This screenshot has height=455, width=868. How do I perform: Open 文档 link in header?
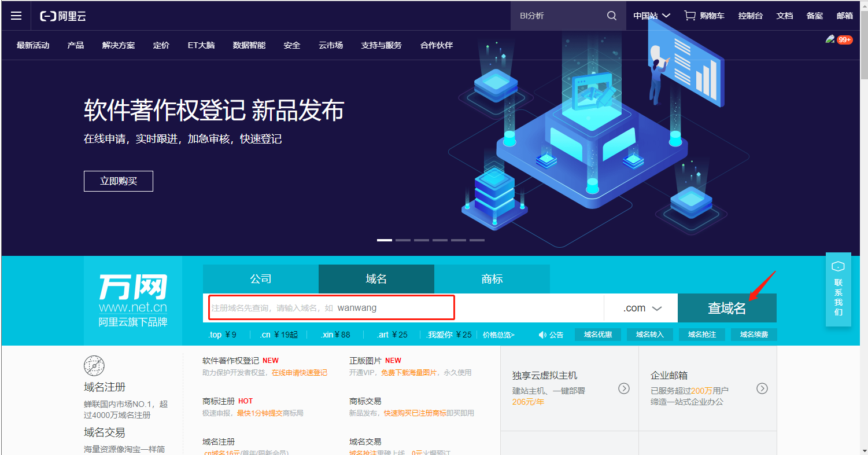click(x=785, y=16)
